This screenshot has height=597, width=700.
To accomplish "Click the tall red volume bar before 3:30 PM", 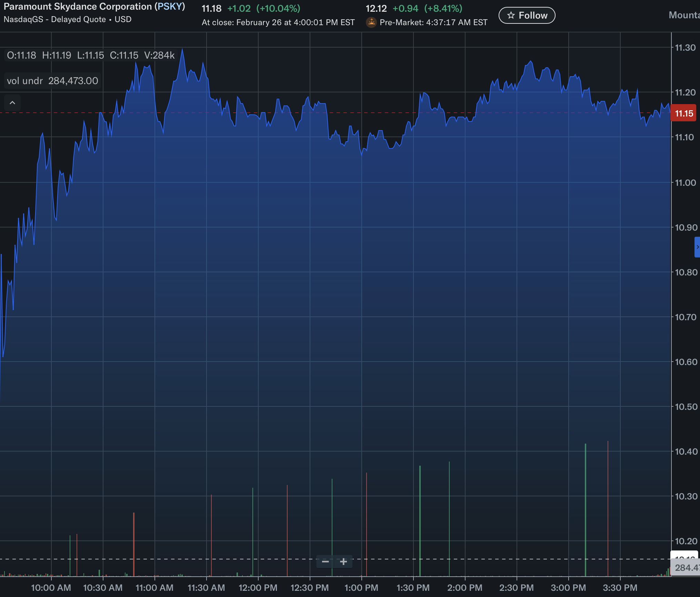I will (x=608, y=508).
